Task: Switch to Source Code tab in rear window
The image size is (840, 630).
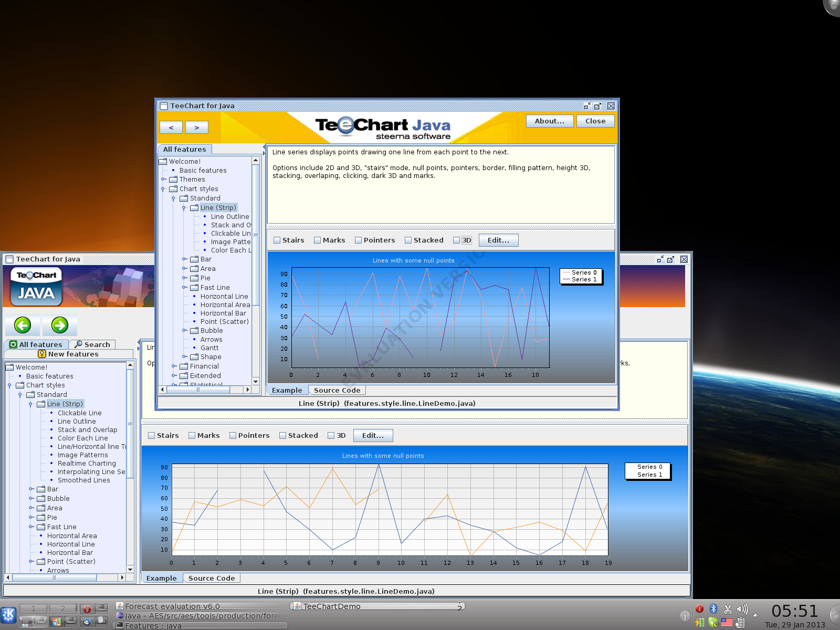Action: tap(212, 578)
